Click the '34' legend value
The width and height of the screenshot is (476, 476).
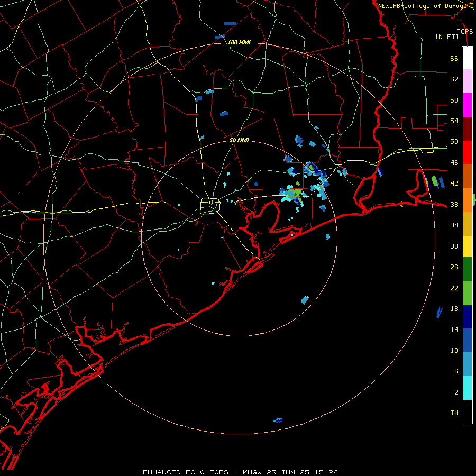[454, 225]
